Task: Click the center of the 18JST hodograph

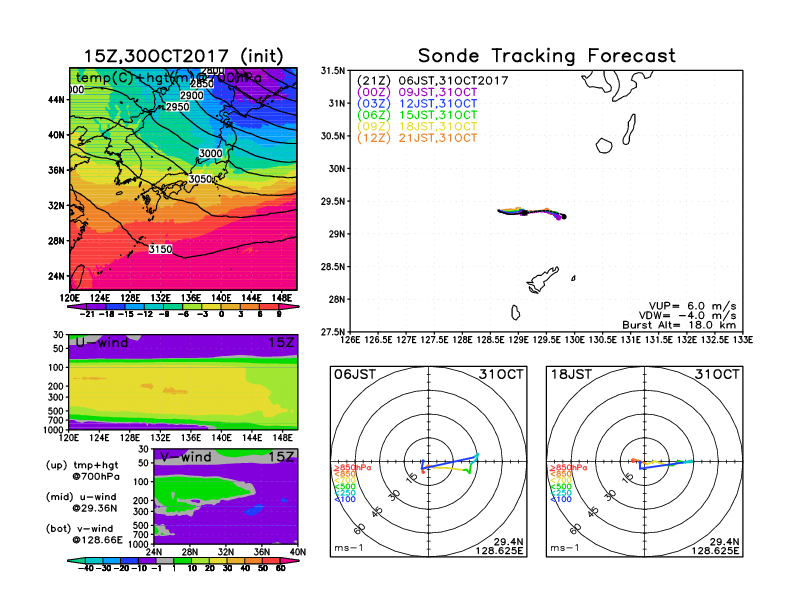Action: 645,461
